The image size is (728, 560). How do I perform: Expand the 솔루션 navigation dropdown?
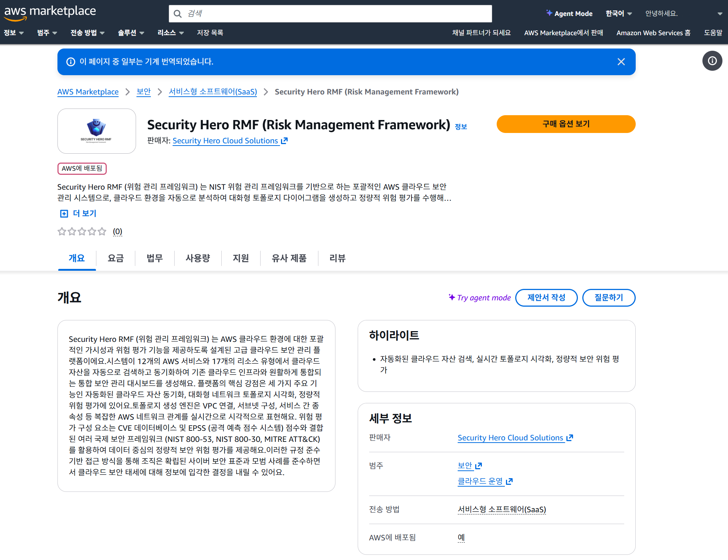coord(131,33)
